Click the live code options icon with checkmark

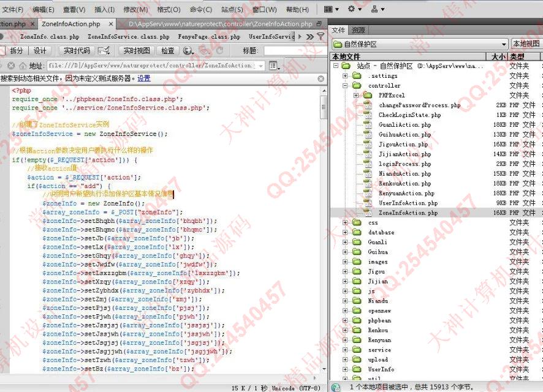(104, 51)
